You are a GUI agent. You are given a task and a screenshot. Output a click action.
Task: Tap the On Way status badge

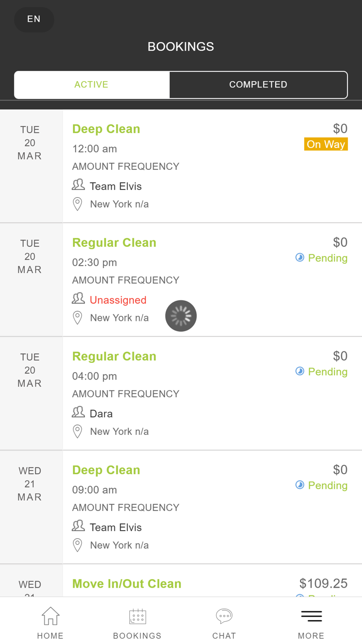(x=326, y=144)
